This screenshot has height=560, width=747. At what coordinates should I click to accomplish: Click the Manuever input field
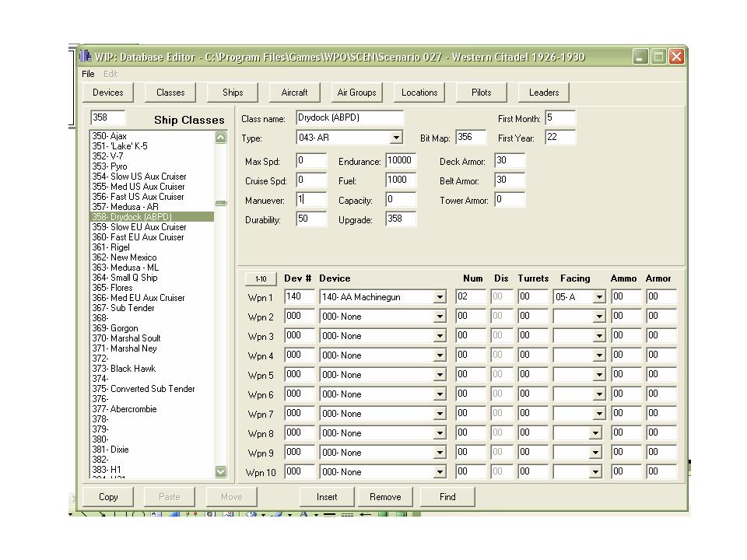pos(311,200)
